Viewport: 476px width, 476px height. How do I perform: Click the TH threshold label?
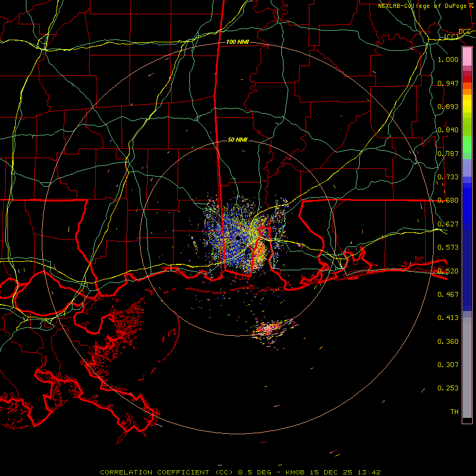(454, 411)
